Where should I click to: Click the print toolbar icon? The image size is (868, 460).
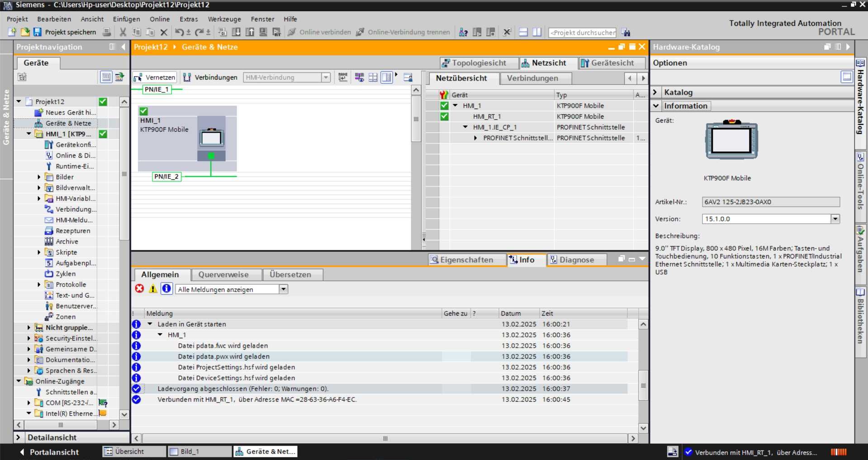pos(107,32)
